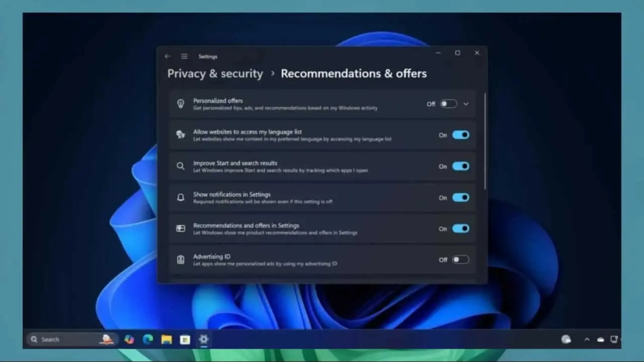Screen dimensions: 644x362
Task: Maximize the Settings window
Action: point(458,53)
